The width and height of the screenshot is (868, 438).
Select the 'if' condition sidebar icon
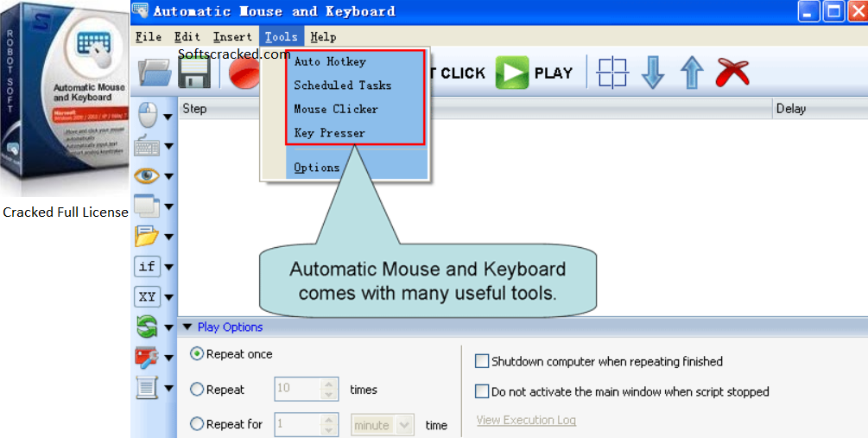tap(147, 266)
